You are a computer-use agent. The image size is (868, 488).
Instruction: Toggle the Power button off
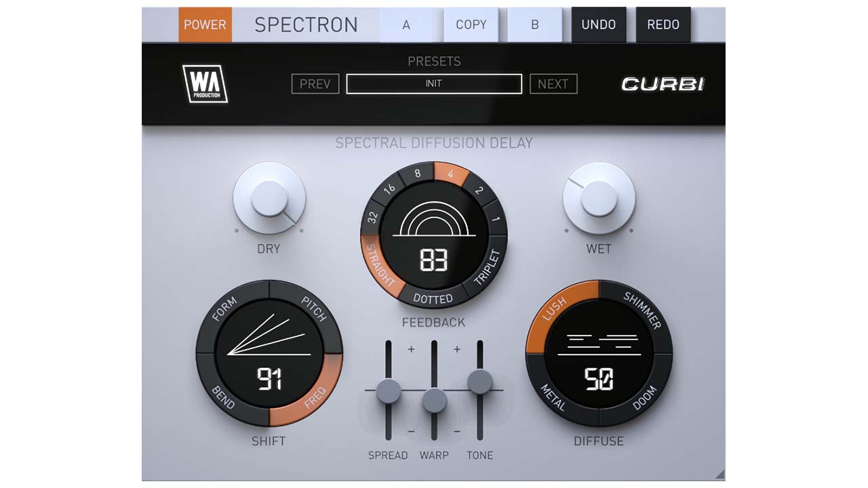pyautogui.click(x=205, y=24)
